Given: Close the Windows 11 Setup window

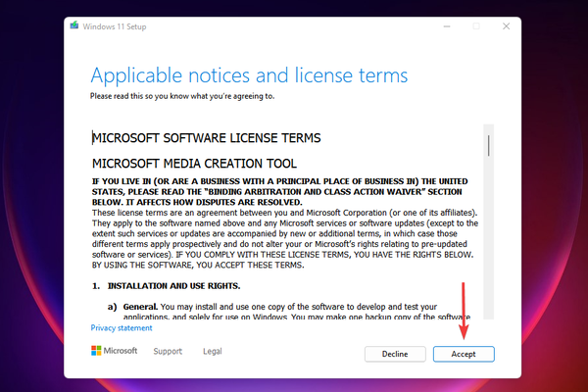Looking at the screenshot, I should point(507,26).
